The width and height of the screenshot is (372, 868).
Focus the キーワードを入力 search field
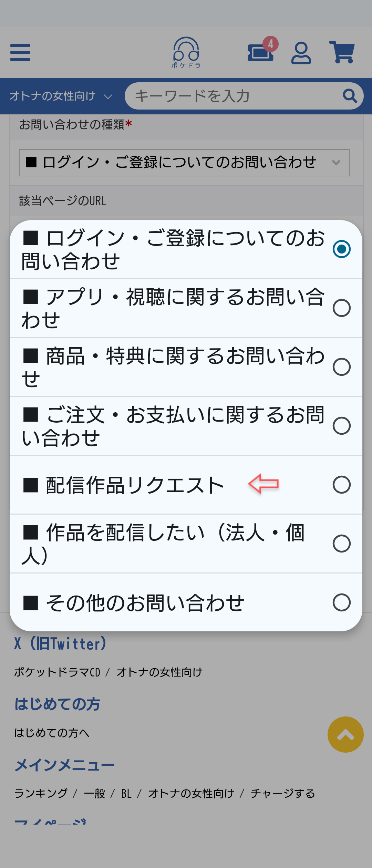click(234, 96)
